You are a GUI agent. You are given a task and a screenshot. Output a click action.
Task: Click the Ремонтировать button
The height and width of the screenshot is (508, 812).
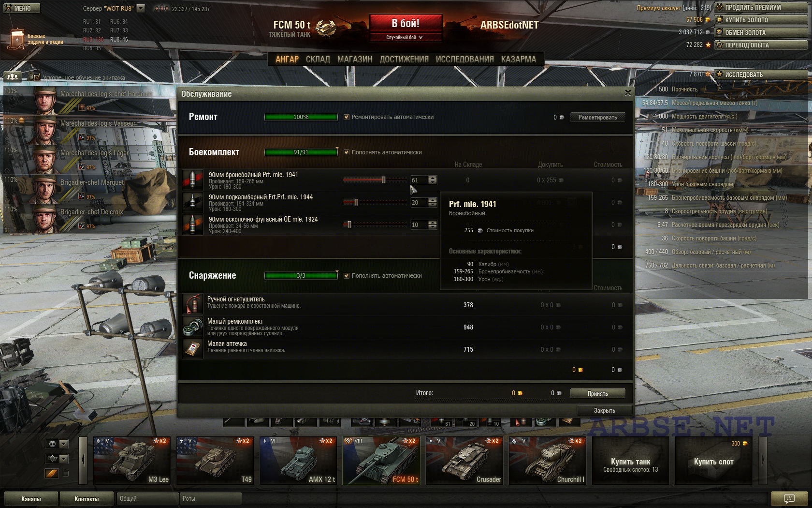click(x=597, y=117)
